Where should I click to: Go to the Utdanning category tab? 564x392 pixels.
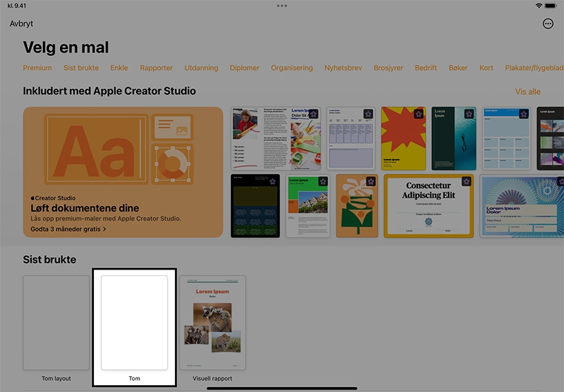[x=201, y=68]
